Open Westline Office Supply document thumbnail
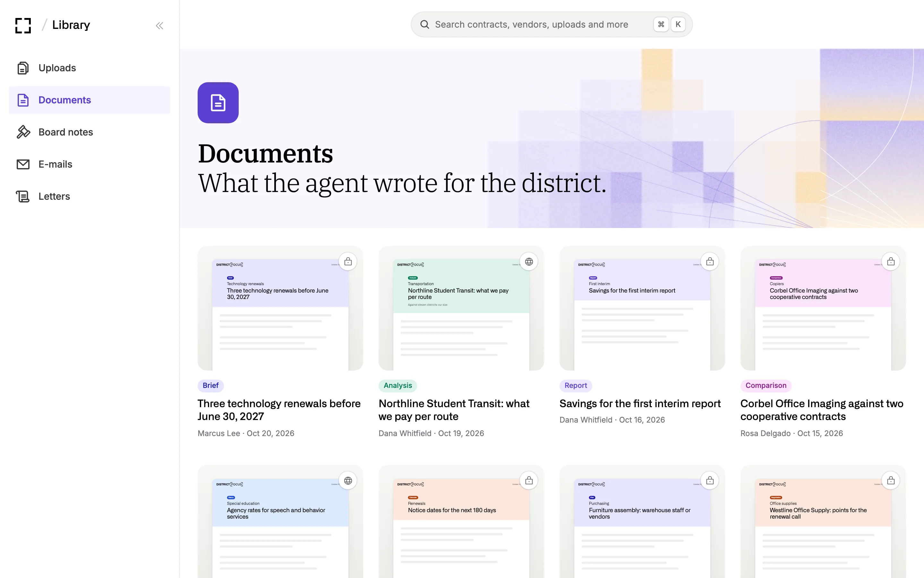 pos(823,522)
